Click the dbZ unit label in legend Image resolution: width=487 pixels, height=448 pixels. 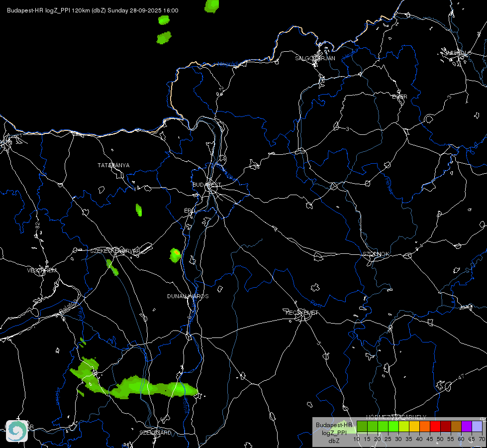[334, 441]
